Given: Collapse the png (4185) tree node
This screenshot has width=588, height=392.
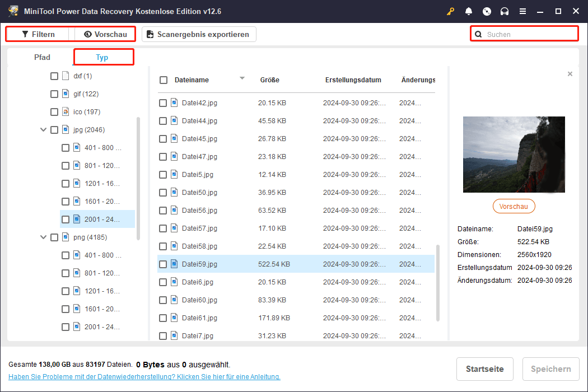Looking at the screenshot, I should pyautogui.click(x=43, y=237).
